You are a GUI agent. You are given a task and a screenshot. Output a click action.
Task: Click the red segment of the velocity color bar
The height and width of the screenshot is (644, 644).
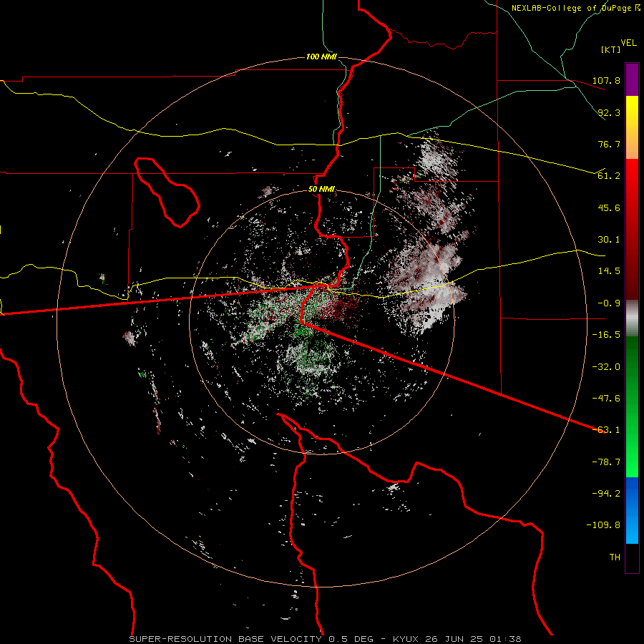point(632,229)
